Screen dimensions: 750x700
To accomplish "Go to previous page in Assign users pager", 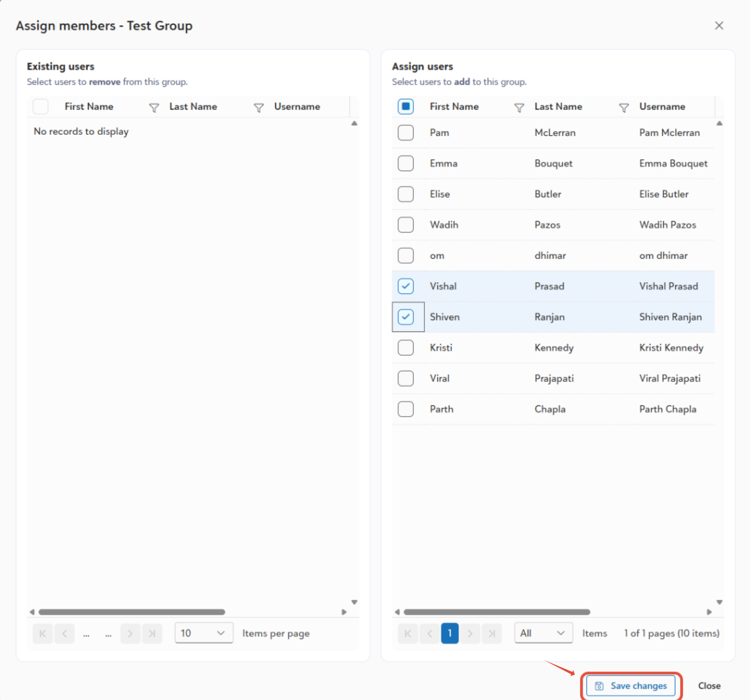I will point(429,633).
